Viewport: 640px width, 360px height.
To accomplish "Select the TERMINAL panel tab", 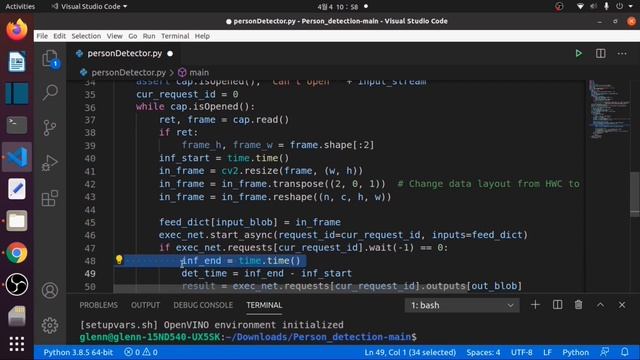I will tap(264, 305).
